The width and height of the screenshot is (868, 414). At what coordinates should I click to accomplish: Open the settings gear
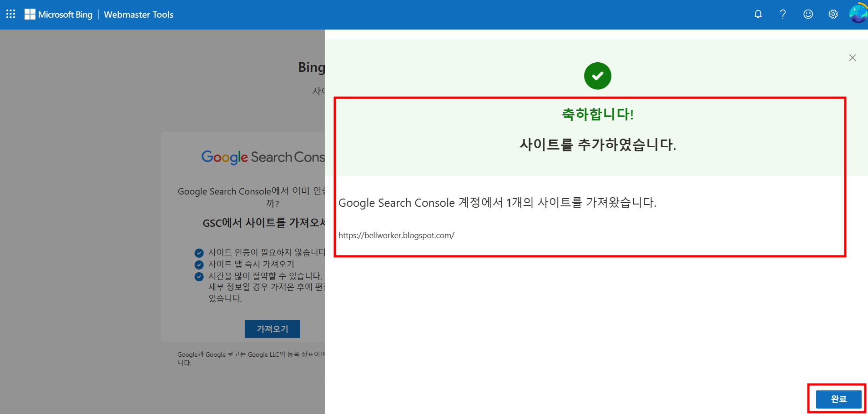point(833,14)
